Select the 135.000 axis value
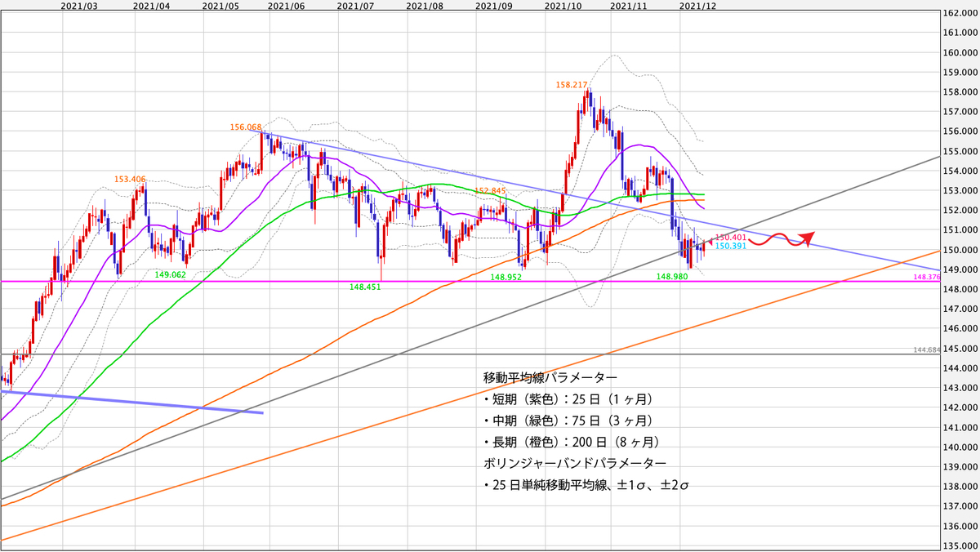This screenshot has width=980, height=552. pyautogui.click(x=960, y=546)
